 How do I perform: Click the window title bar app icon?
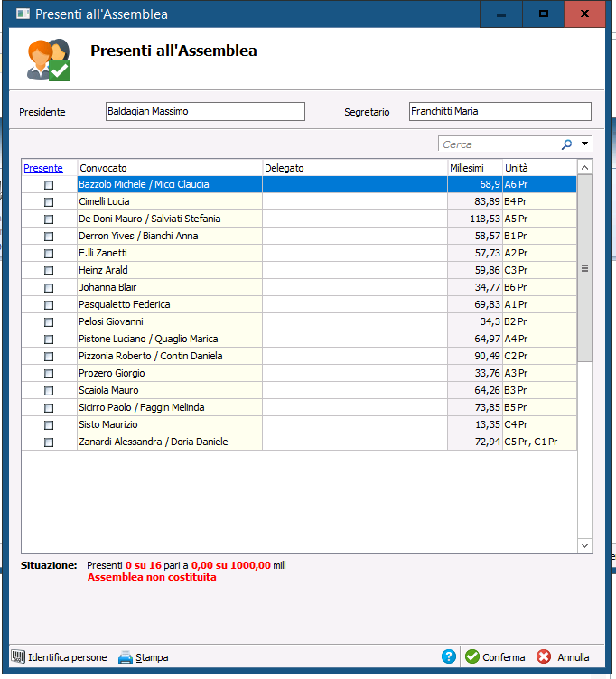pyautogui.click(x=23, y=14)
